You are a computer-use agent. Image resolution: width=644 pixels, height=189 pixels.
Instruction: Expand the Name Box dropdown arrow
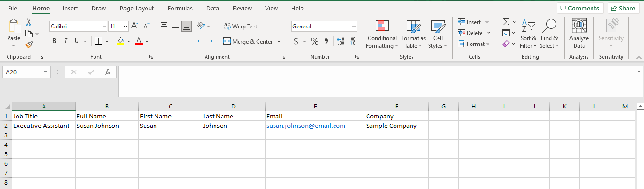click(x=46, y=72)
